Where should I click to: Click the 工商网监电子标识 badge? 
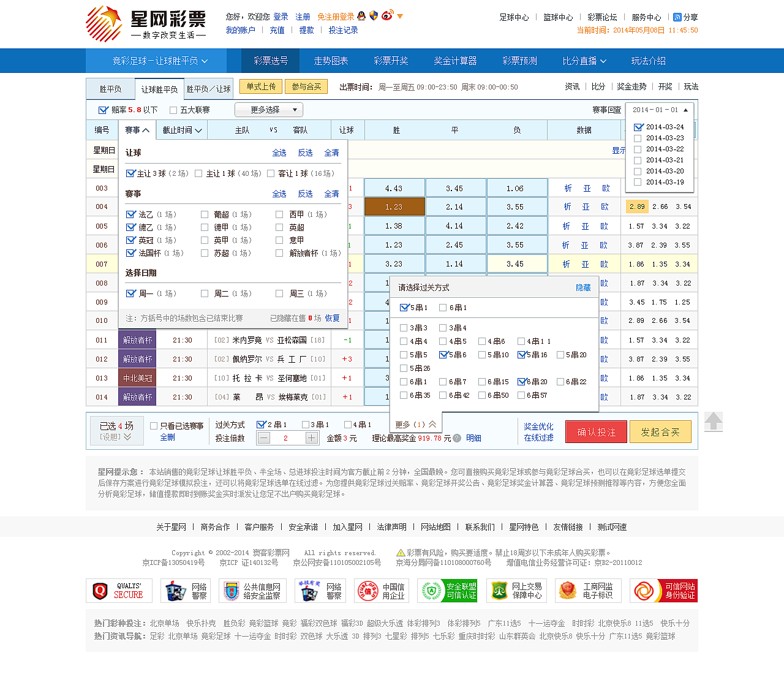588,591
